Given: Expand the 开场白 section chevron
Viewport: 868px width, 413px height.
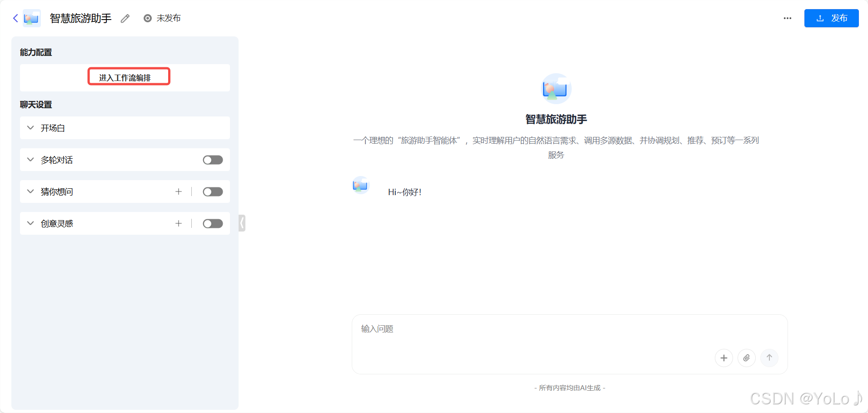Looking at the screenshot, I should (x=30, y=128).
